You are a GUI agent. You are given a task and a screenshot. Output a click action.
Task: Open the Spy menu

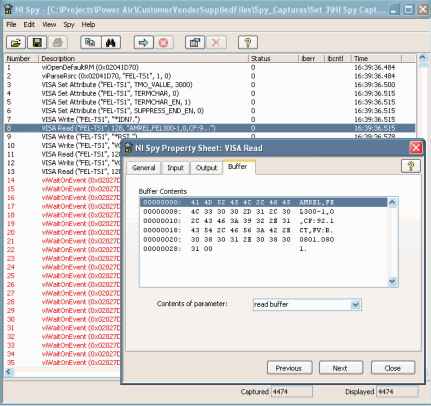pyautogui.click(x=69, y=25)
